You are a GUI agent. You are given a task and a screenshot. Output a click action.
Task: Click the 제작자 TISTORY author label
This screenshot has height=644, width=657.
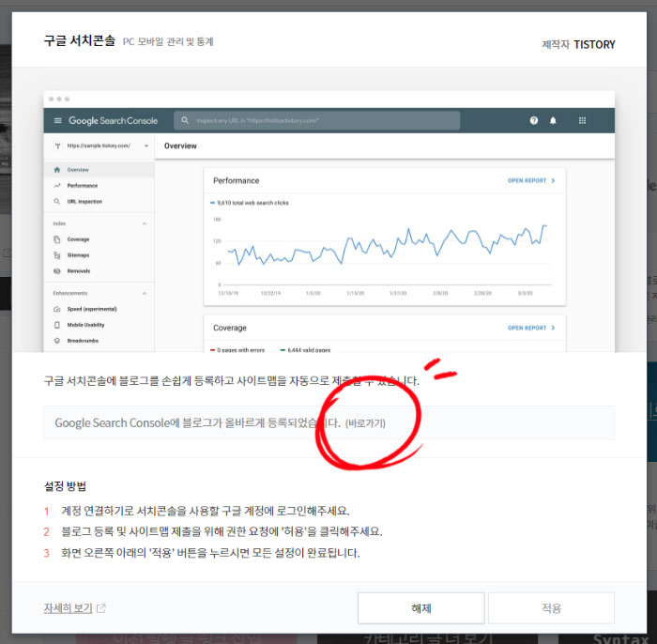(x=578, y=44)
